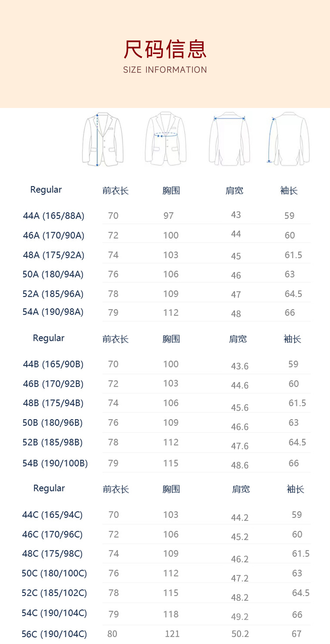Choose the 44B (165/90B) size label
This screenshot has width=330, height=644.
[53, 364]
